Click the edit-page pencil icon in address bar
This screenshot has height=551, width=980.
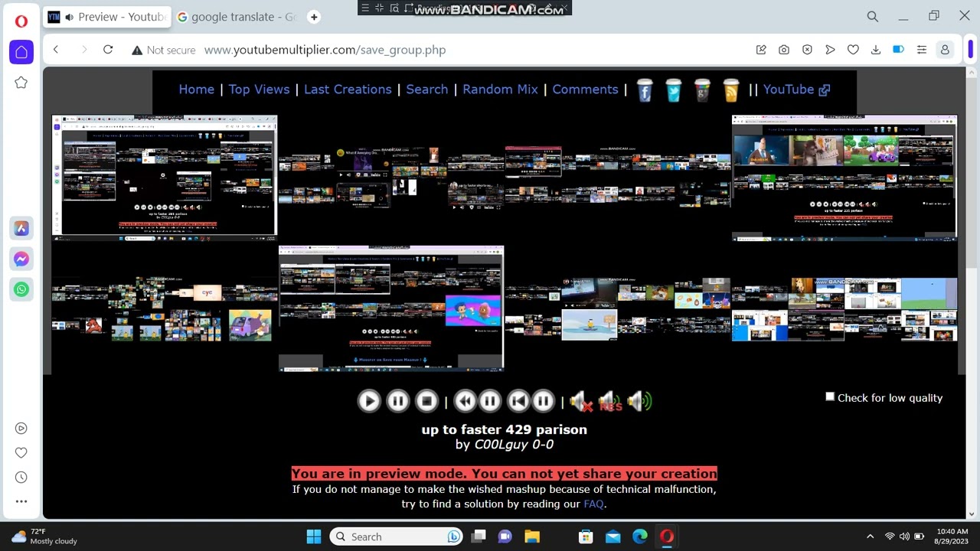pos(761,50)
